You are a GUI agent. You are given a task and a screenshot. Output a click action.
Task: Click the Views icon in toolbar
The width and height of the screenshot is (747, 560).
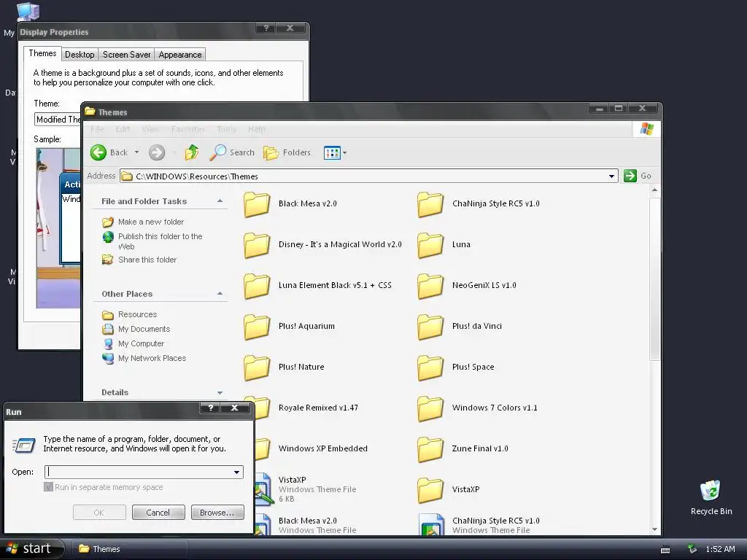pyautogui.click(x=332, y=153)
